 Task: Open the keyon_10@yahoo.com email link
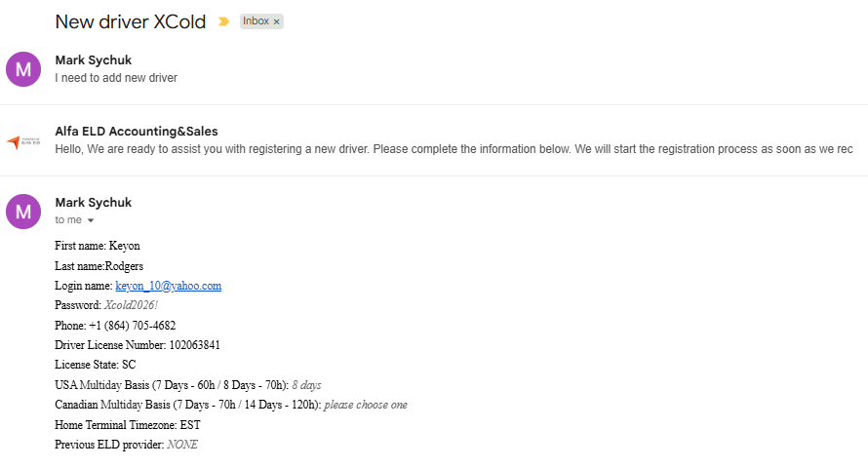click(x=168, y=286)
